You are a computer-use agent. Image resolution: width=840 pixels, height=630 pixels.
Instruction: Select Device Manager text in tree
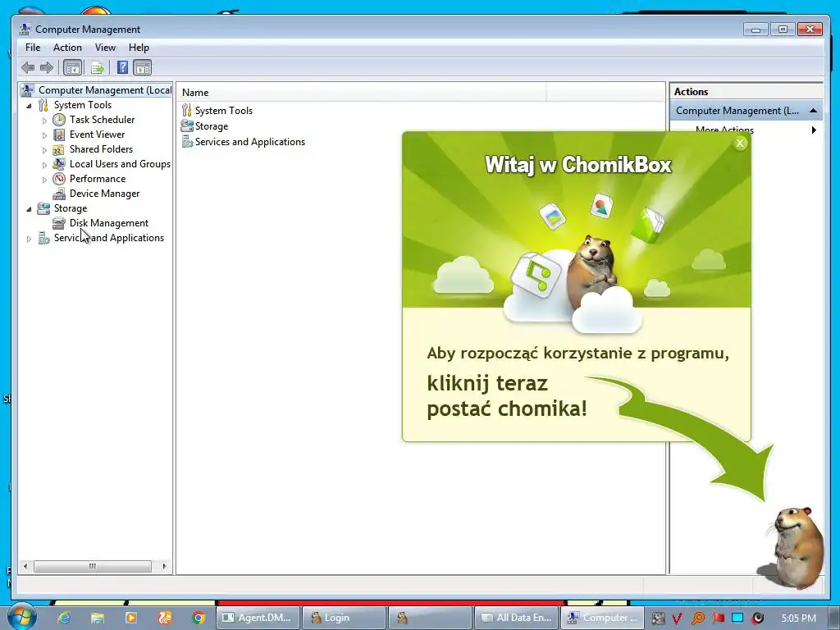pyautogui.click(x=104, y=194)
